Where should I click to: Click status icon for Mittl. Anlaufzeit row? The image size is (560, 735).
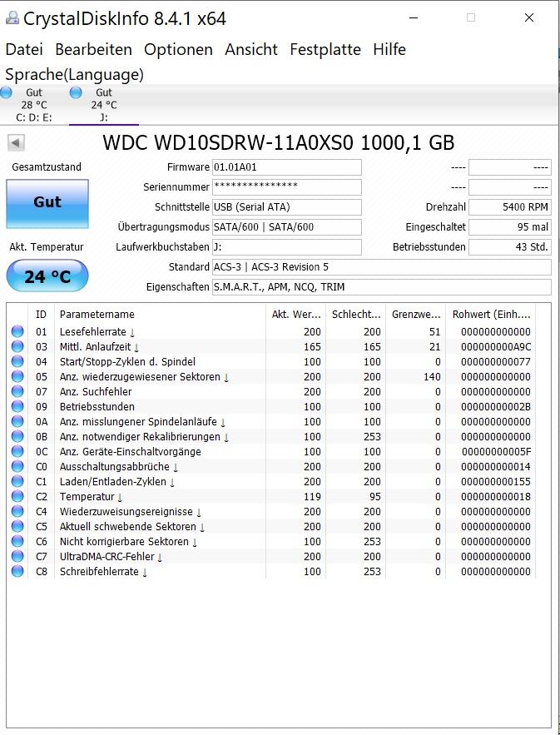tap(17, 346)
